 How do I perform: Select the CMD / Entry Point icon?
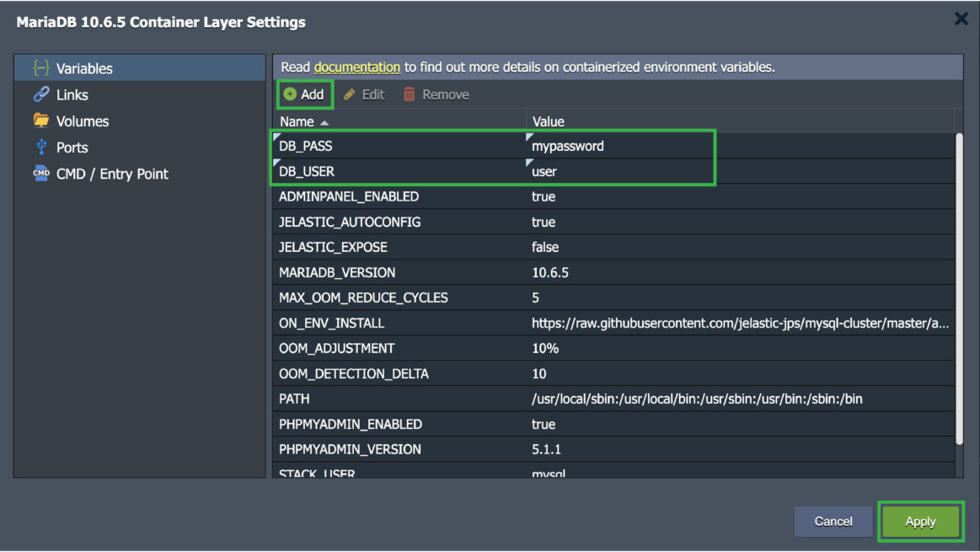click(40, 174)
